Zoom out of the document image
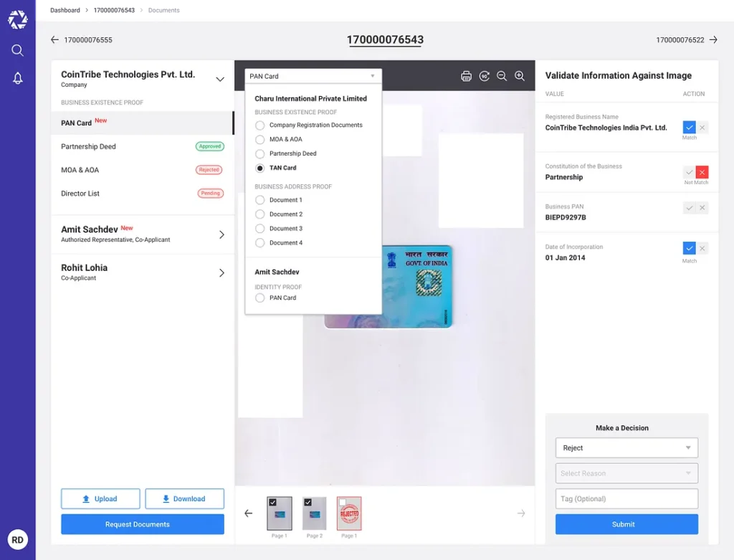Screen dimensions: 734x560 [x=502, y=76]
